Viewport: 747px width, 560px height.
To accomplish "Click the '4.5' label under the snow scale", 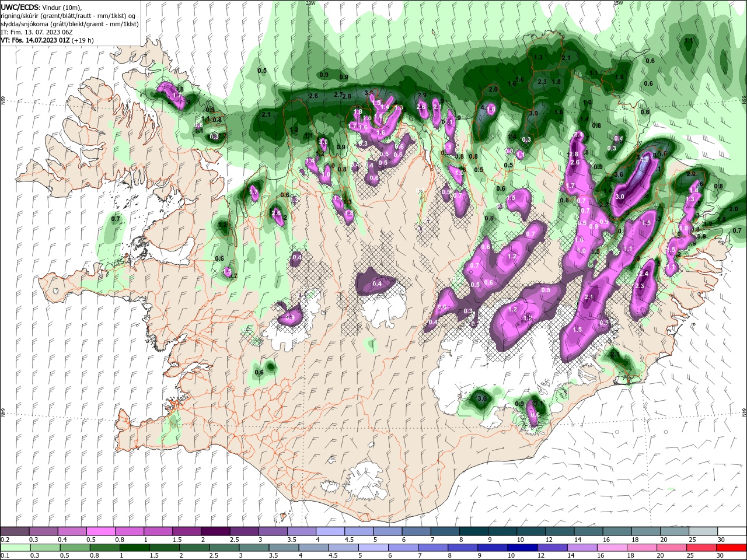I will coord(350,540).
